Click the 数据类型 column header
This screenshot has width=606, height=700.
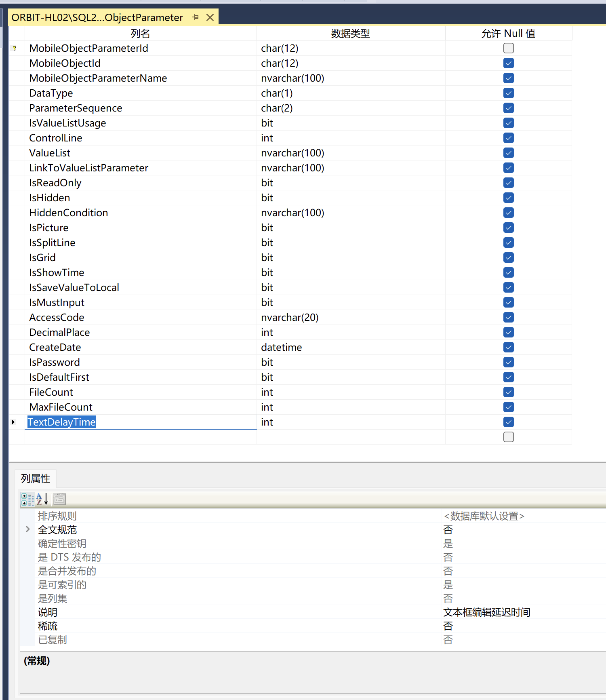[x=351, y=34]
